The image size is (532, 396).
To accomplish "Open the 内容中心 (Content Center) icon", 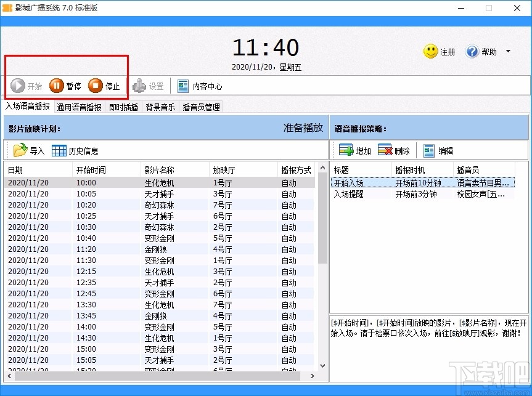I will [x=182, y=85].
